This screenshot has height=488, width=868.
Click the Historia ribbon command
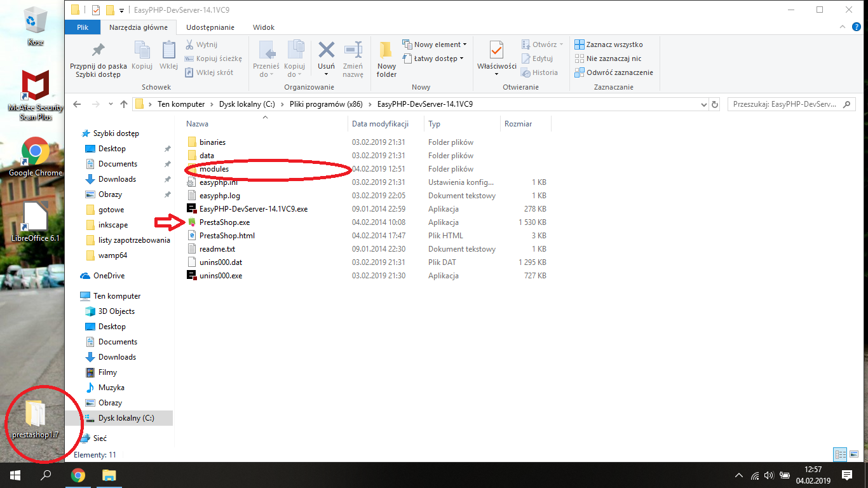[539, 72]
